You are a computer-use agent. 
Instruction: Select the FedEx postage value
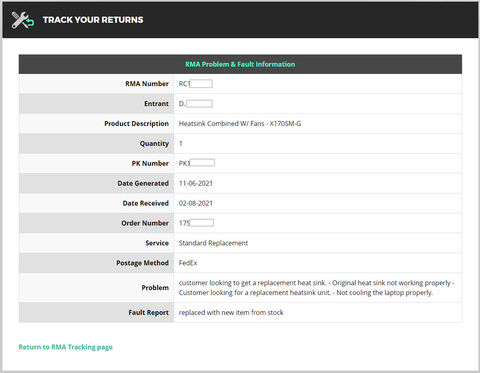point(188,263)
